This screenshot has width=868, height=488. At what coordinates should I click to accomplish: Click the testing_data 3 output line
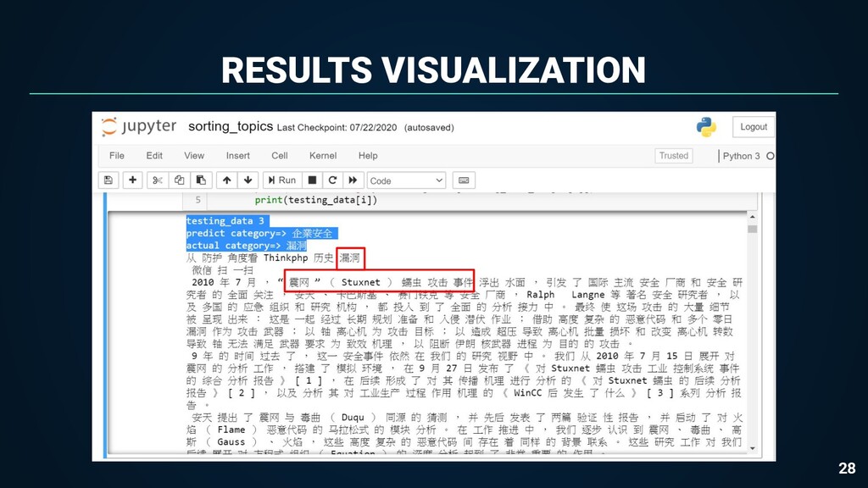click(x=225, y=221)
